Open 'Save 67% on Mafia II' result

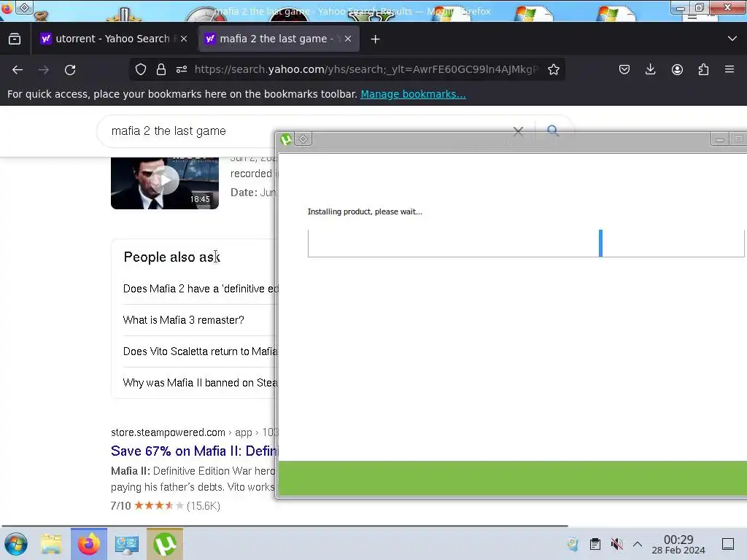coord(194,451)
